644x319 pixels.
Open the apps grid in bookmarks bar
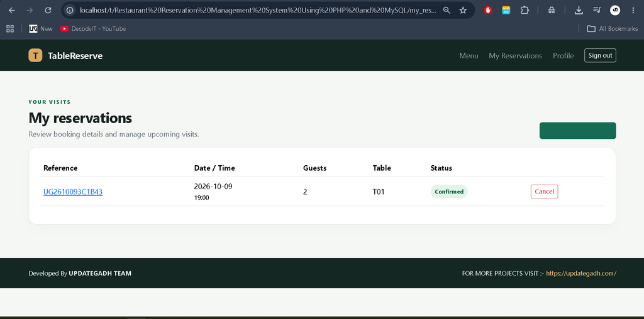coord(10,29)
